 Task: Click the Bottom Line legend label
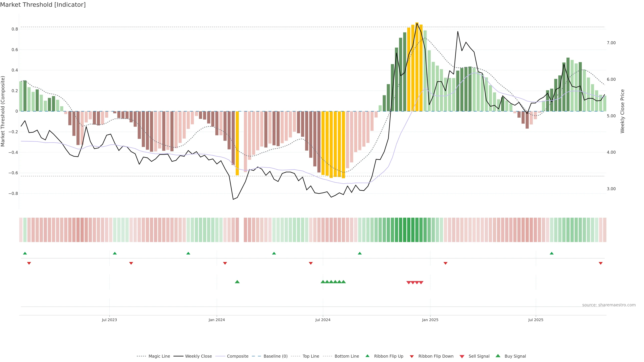pos(346,356)
